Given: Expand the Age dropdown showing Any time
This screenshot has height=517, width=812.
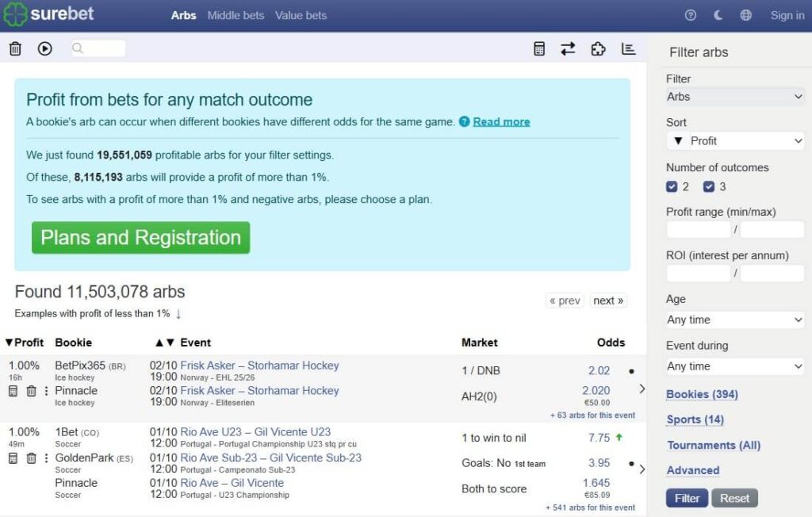Looking at the screenshot, I should tap(735, 320).
